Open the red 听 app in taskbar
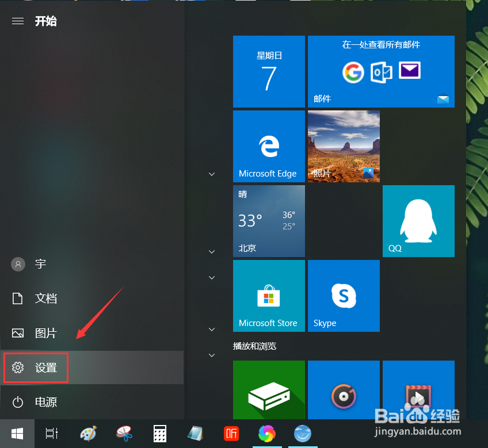 pos(231,434)
